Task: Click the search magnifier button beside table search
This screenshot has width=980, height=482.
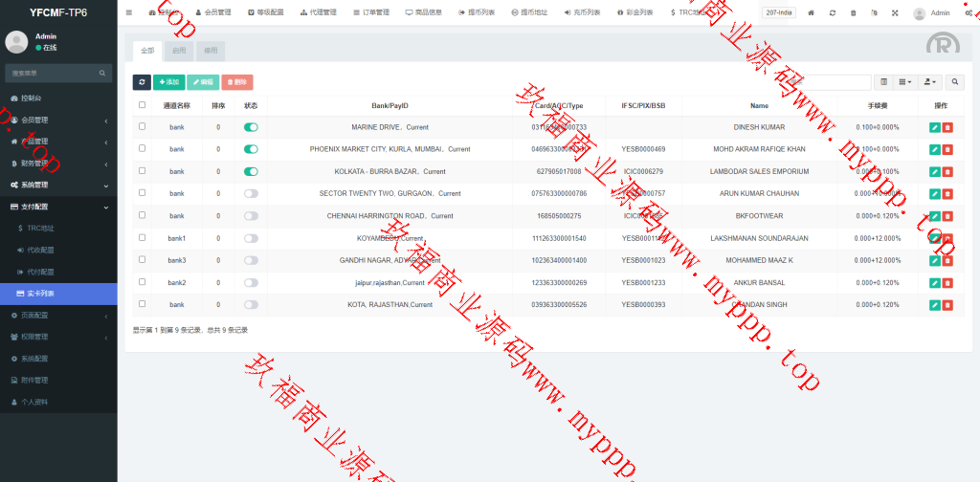Action: tap(955, 82)
